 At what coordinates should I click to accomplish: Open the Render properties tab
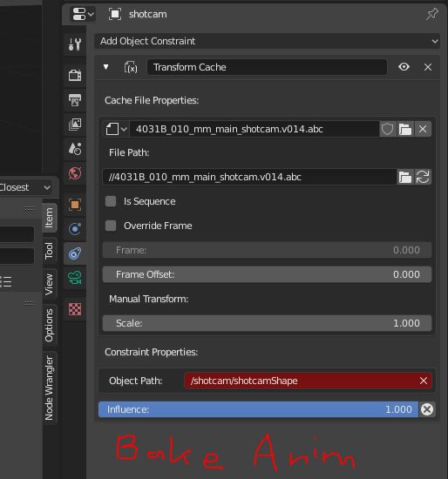75,75
